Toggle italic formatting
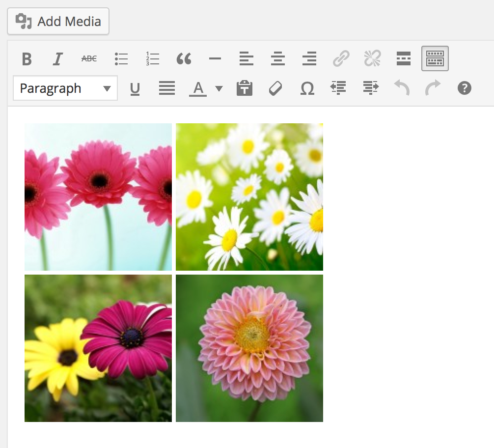 [57, 59]
